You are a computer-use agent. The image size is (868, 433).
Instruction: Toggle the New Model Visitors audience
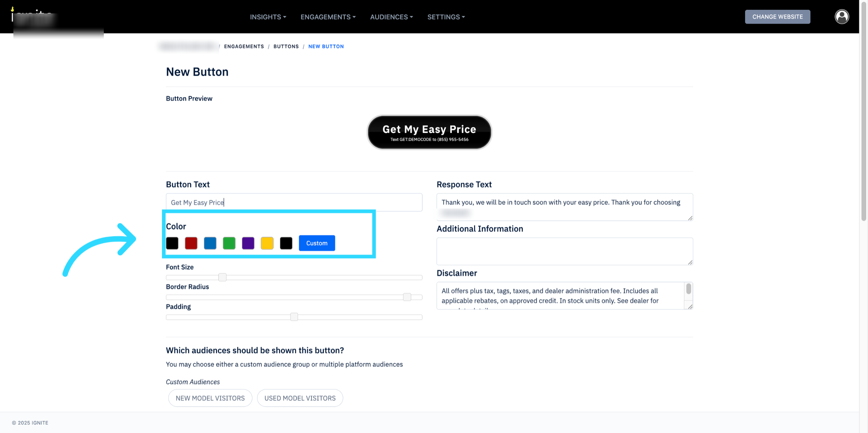click(x=210, y=398)
